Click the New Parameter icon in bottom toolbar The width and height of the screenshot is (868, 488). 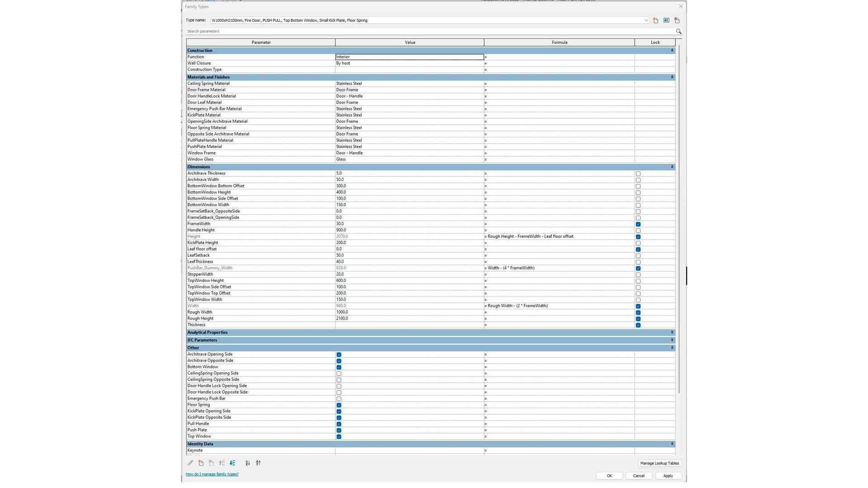(201, 463)
